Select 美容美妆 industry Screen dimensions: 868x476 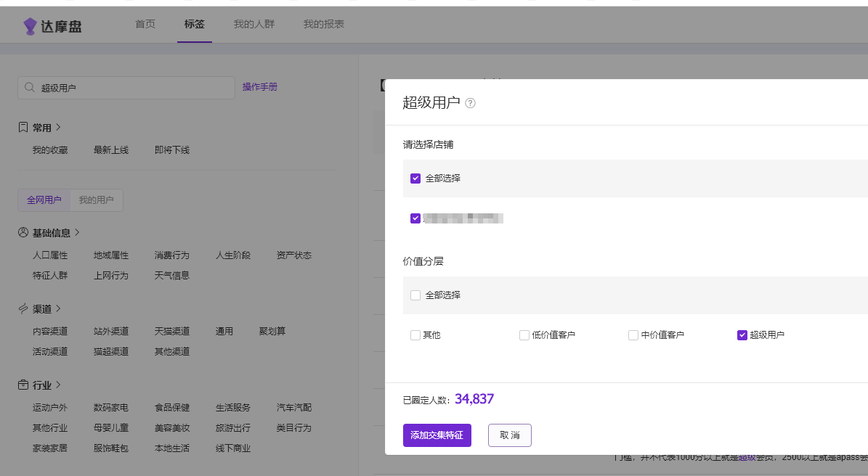pos(171,428)
